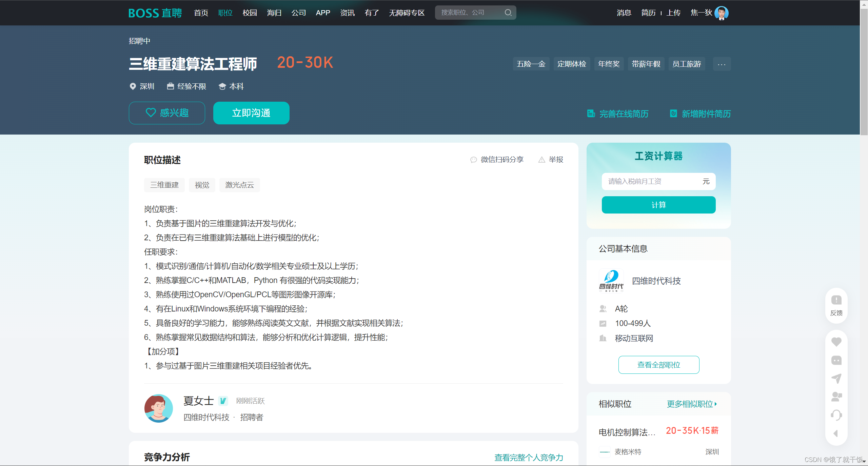This screenshot has height=466, width=868.
Task: Click username 焦一狄
Action: pos(702,13)
